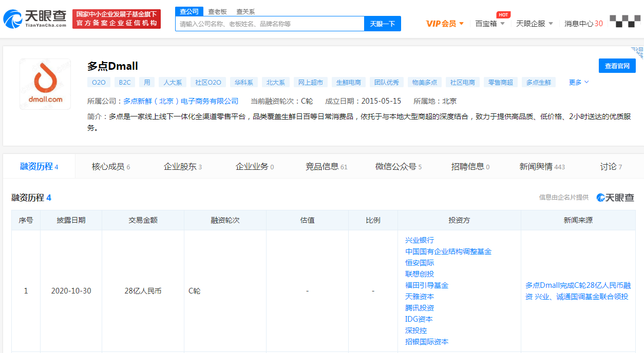
Task: Click the 披露日期 column header
Action: 71,220
